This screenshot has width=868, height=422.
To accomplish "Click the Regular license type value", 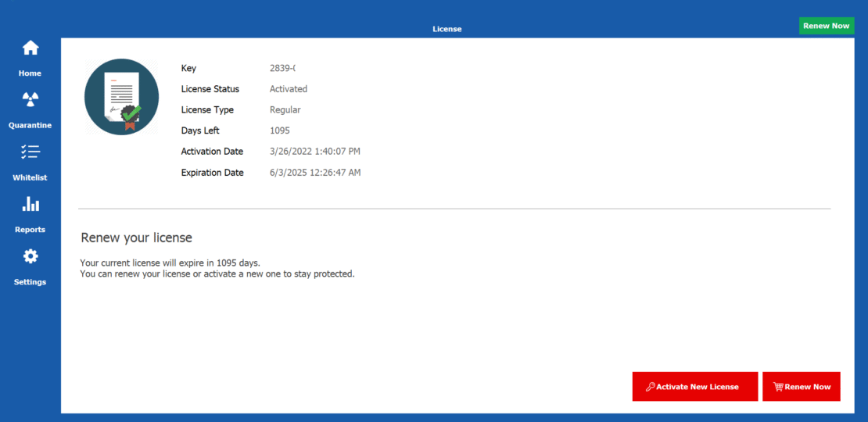I will pyautogui.click(x=285, y=109).
